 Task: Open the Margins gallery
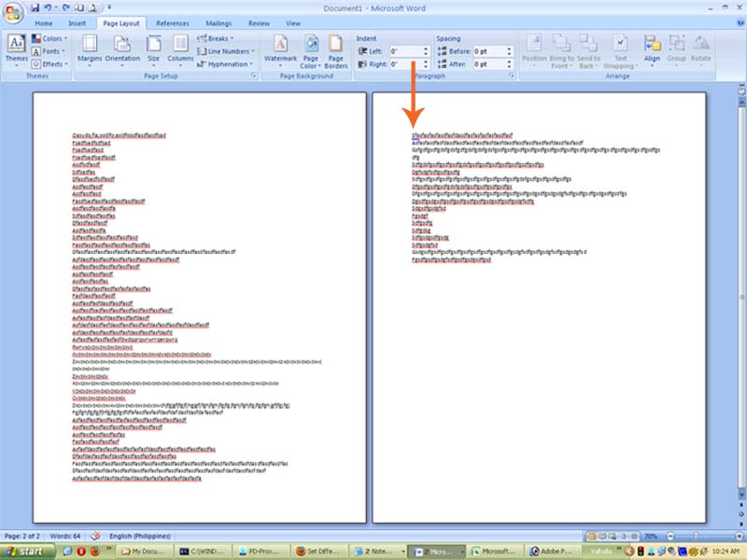click(x=91, y=53)
